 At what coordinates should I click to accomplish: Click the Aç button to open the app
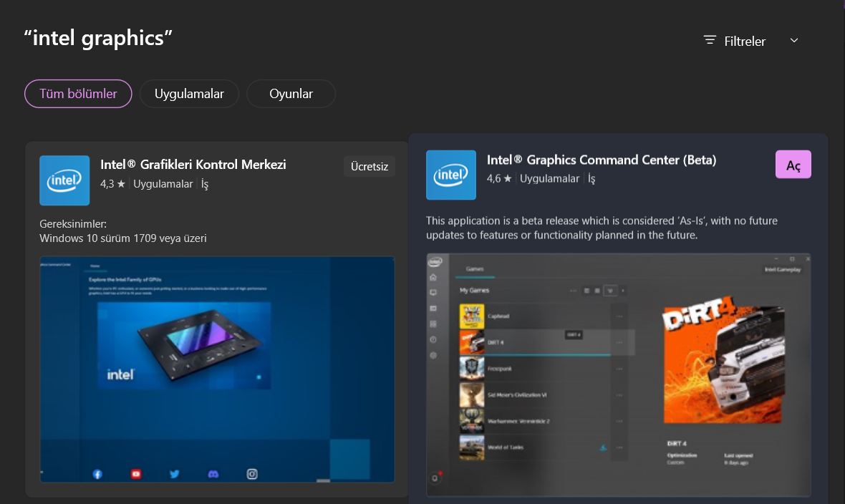[793, 165]
